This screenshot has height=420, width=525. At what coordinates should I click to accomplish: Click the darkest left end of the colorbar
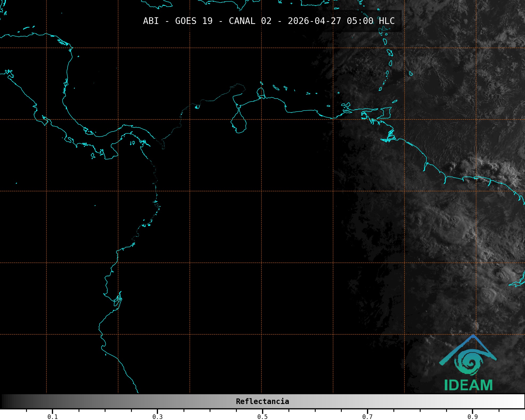coord(4,401)
